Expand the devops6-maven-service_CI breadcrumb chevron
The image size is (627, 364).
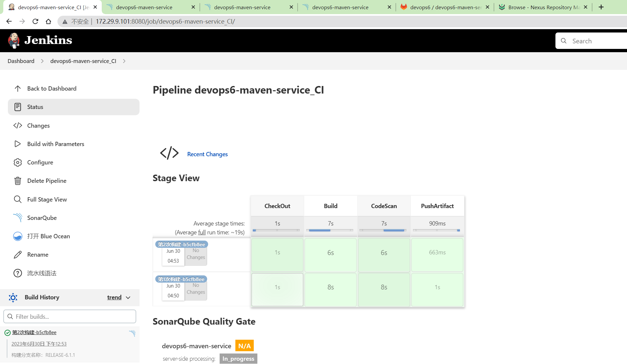point(124,61)
